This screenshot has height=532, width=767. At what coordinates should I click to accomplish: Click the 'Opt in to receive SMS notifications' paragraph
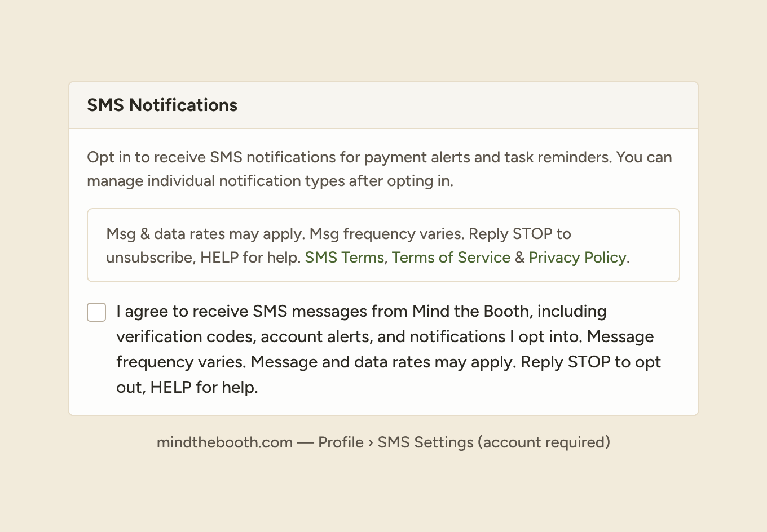380,169
